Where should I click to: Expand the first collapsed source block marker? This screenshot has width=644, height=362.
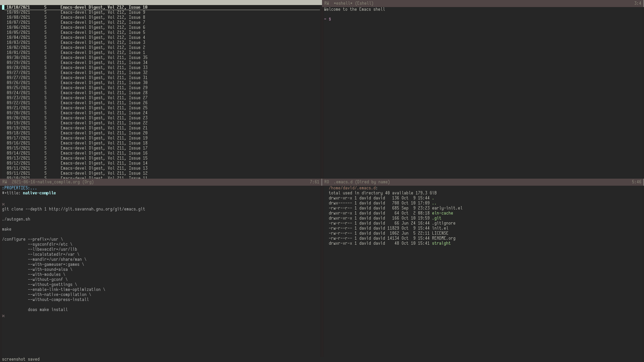coord(3,204)
